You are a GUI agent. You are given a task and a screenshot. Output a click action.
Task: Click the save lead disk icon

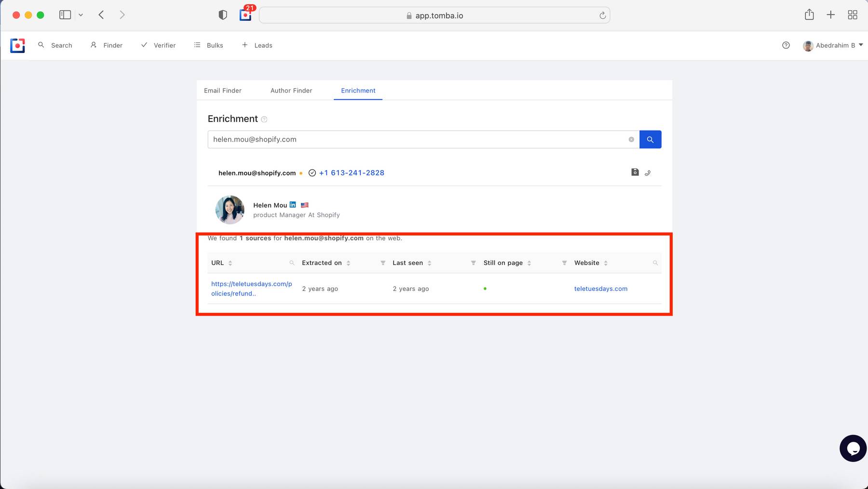pos(635,172)
